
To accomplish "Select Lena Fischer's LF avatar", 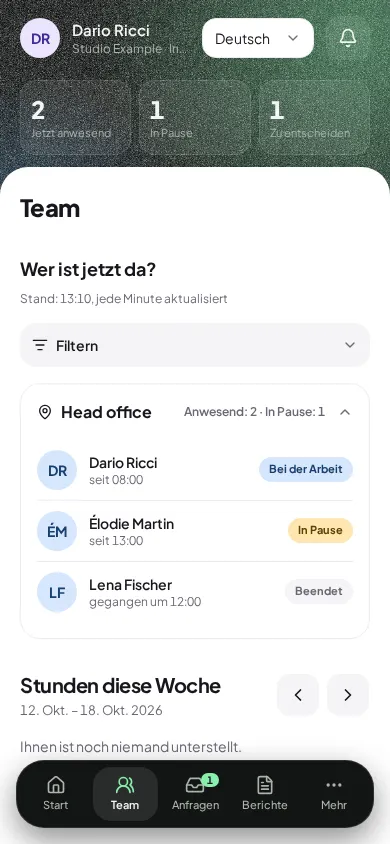I will tap(57, 592).
